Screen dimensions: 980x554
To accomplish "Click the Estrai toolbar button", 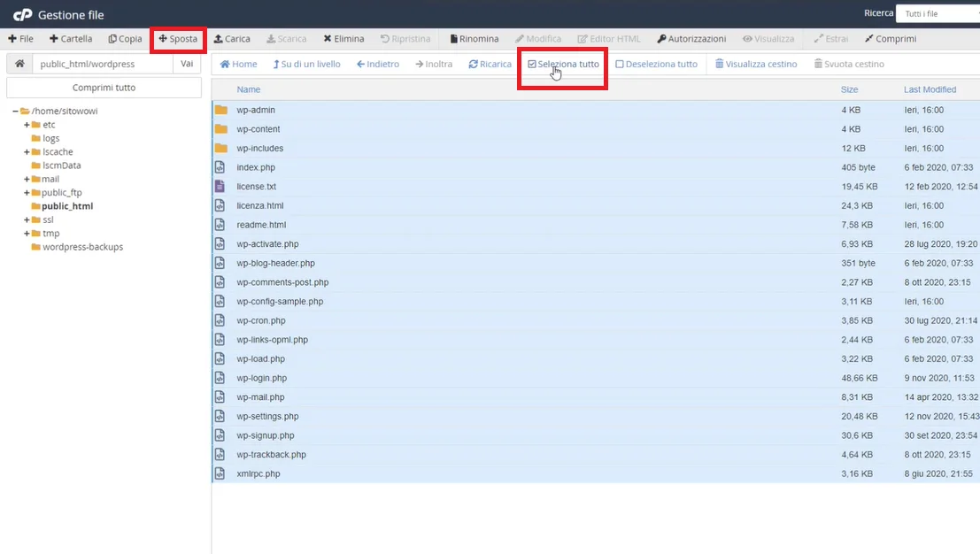I will tap(831, 39).
